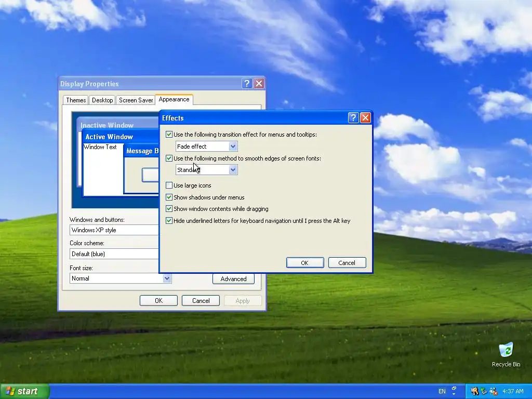Select the Appearance tab

tap(174, 99)
